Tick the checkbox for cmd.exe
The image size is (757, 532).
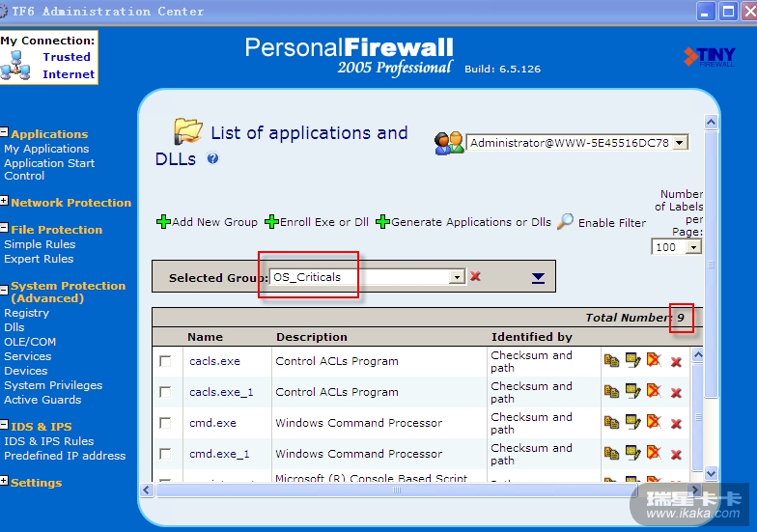point(165,423)
